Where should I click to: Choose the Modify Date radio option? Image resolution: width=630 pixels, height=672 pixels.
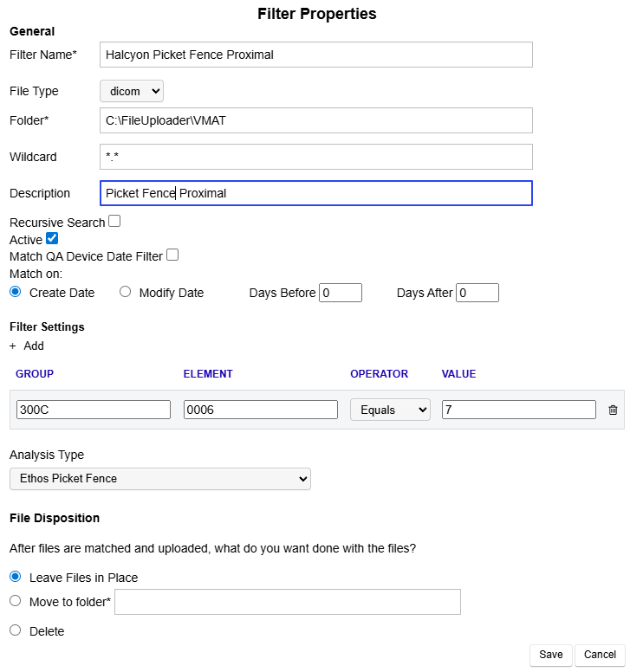point(126,293)
